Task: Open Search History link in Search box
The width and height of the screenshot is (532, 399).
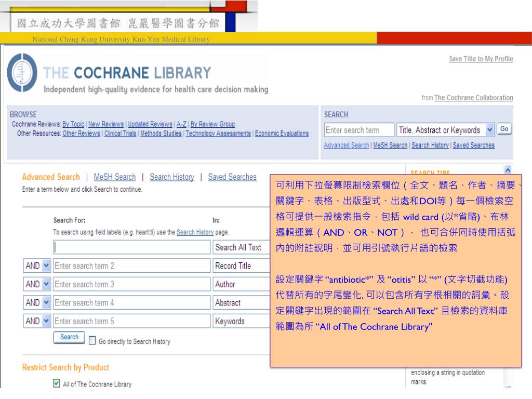Action: point(430,145)
